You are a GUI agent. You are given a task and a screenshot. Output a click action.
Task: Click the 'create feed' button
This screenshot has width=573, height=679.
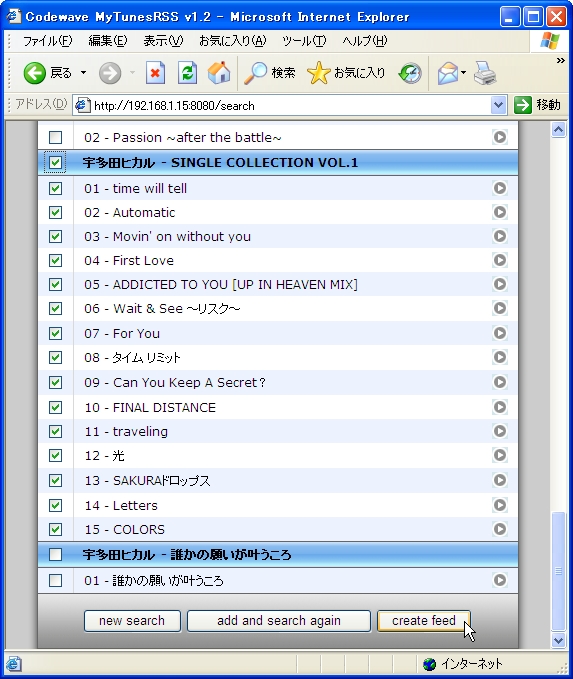click(424, 621)
